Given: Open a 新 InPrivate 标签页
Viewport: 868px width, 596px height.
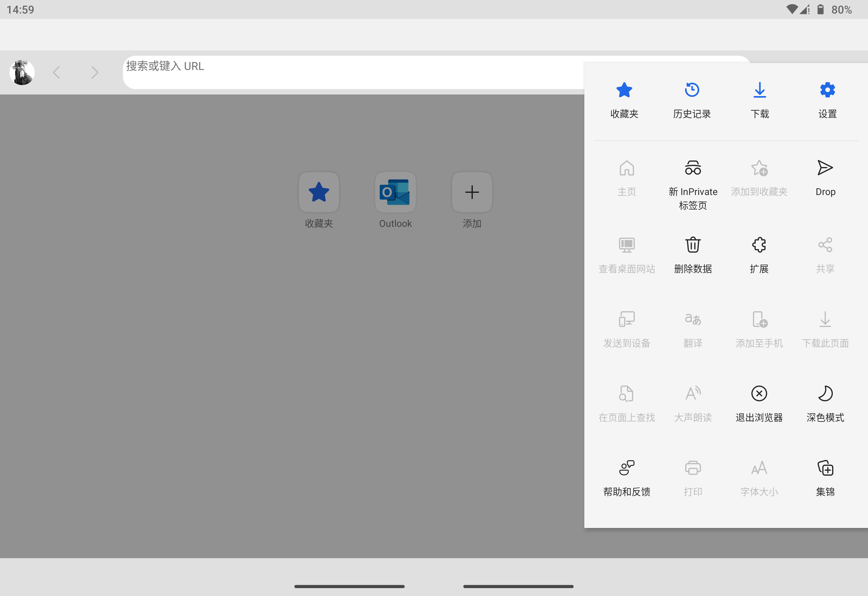Looking at the screenshot, I should pos(693,185).
